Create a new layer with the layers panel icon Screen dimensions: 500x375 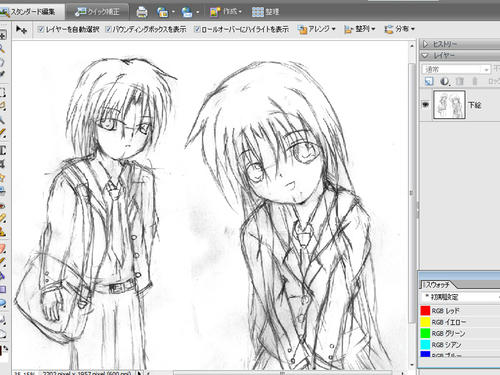tap(429, 81)
